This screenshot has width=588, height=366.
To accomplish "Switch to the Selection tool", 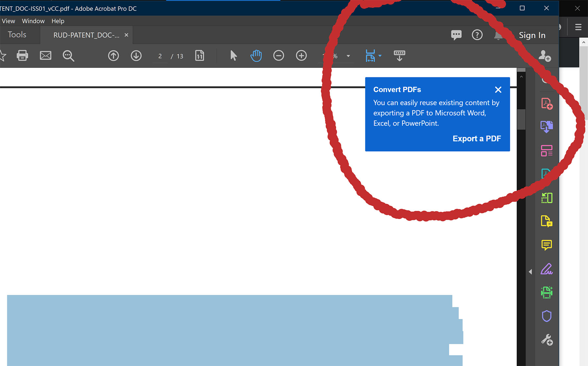I will [x=233, y=56].
